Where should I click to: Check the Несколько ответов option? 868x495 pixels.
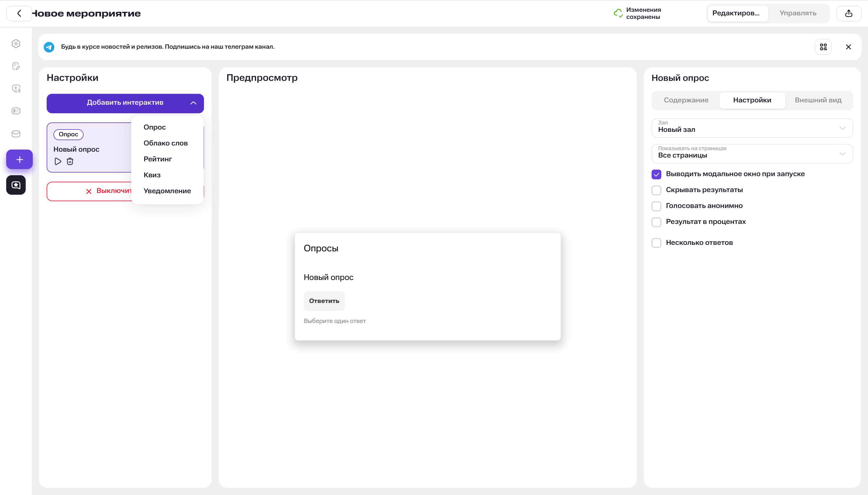tap(656, 243)
